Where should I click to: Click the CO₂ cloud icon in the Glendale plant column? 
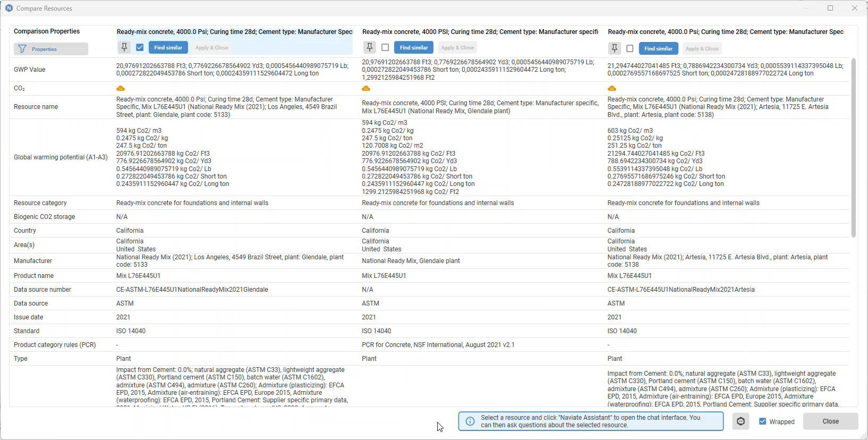click(x=366, y=88)
